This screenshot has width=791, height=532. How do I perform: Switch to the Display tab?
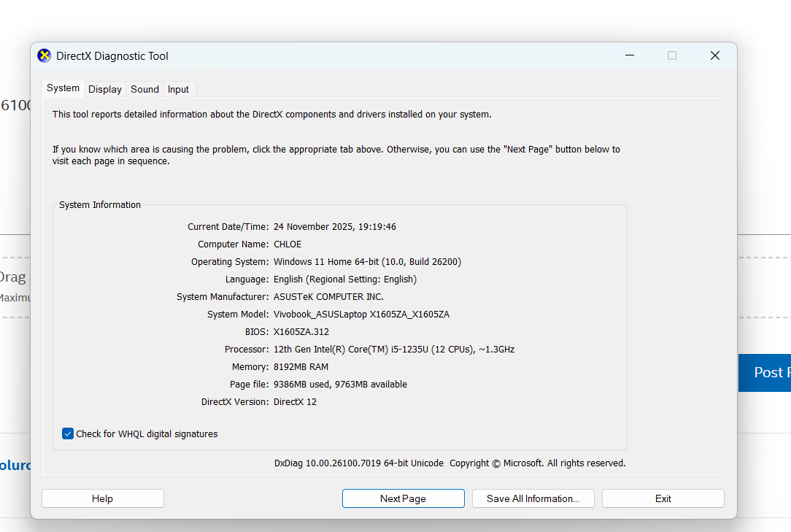pyautogui.click(x=105, y=89)
